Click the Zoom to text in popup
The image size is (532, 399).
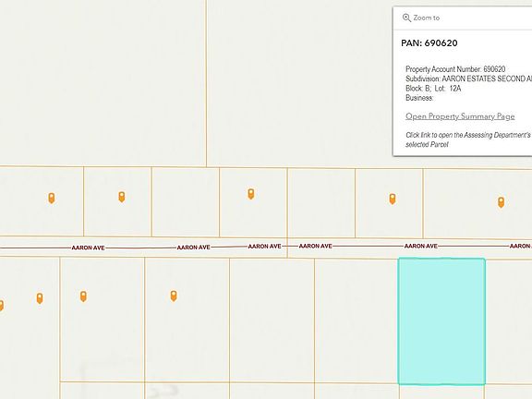(x=427, y=18)
